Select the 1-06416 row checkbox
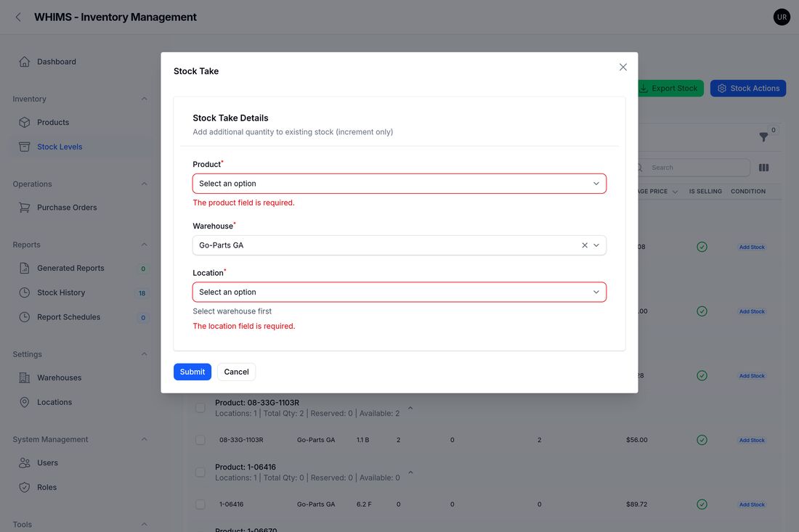Viewport: 799px width, 532px height. tap(200, 504)
